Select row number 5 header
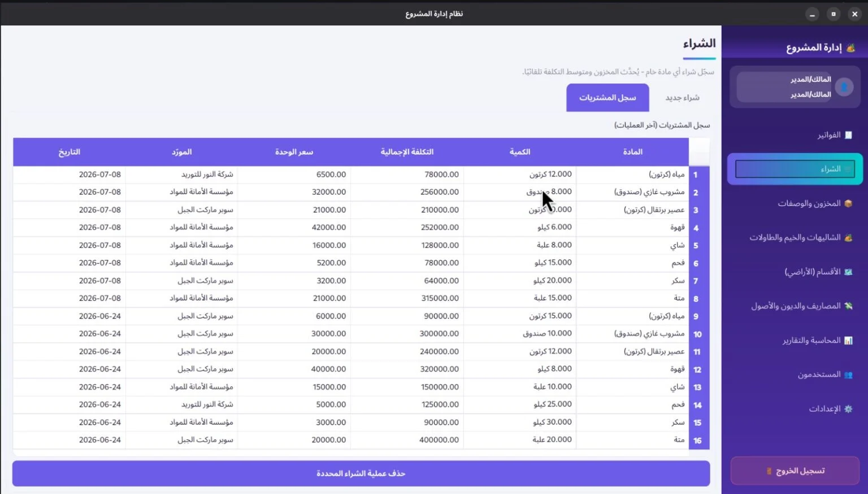868x494 pixels. click(699, 246)
